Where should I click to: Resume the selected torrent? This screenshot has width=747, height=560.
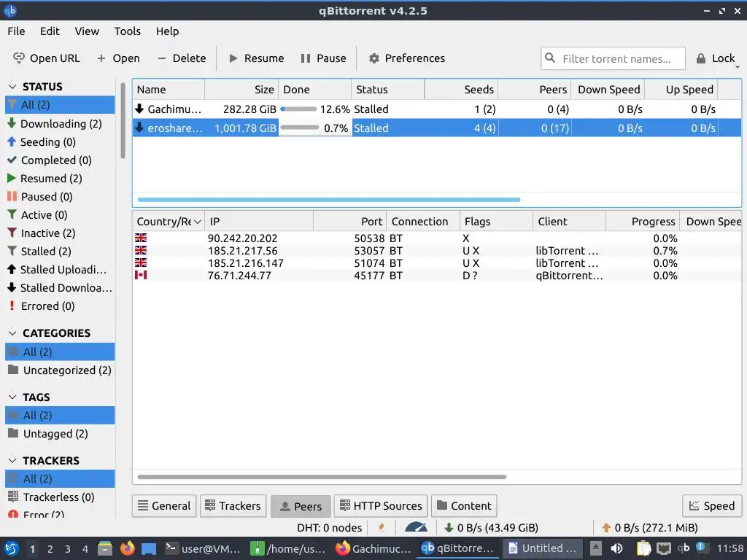point(256,58)
